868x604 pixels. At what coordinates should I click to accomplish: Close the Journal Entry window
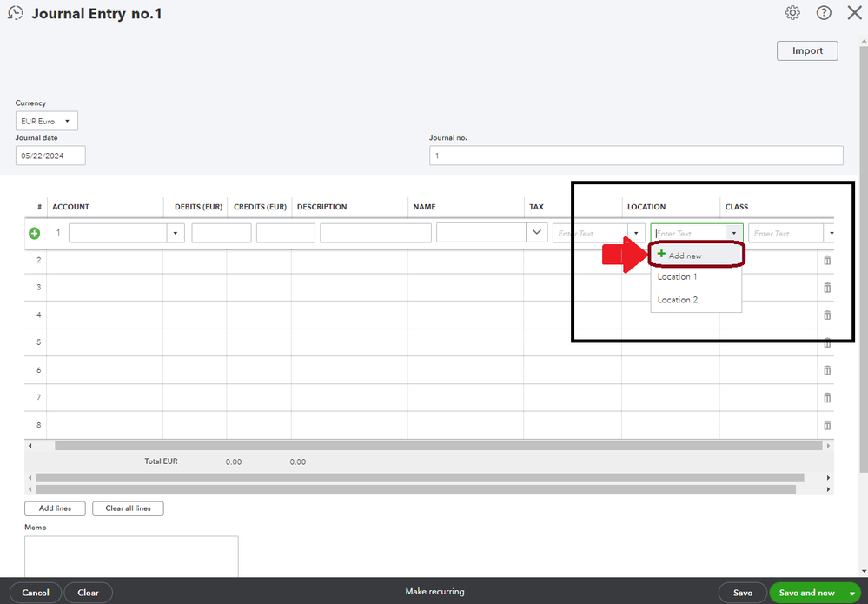[855, 13]
